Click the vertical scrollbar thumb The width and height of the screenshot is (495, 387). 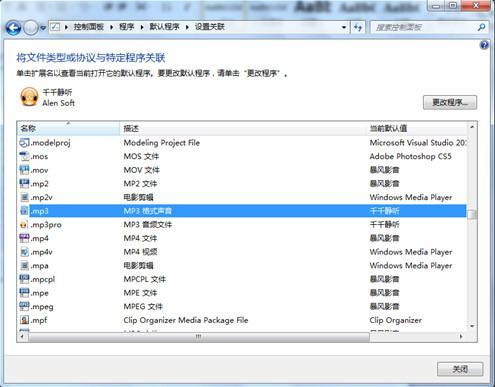(472, 214)
